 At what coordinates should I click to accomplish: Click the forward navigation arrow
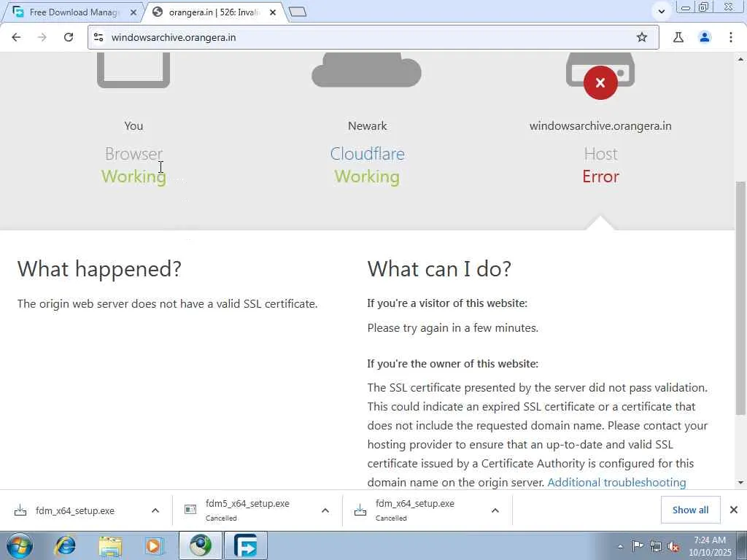(42, 37)
